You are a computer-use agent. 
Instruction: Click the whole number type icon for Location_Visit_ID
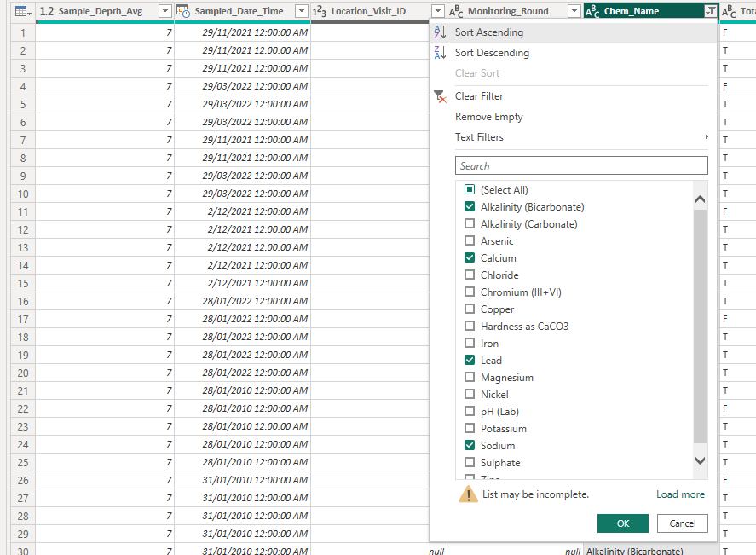[320, 11]
